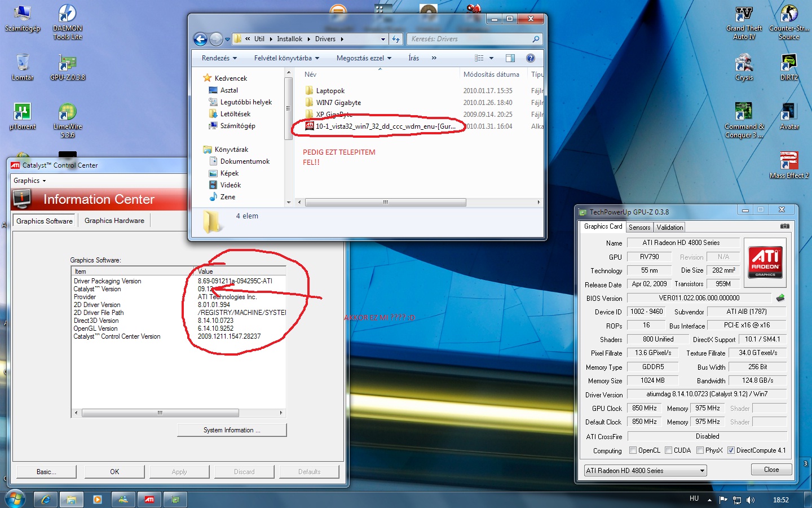Open the address bar history dropdown

point(383,39)
